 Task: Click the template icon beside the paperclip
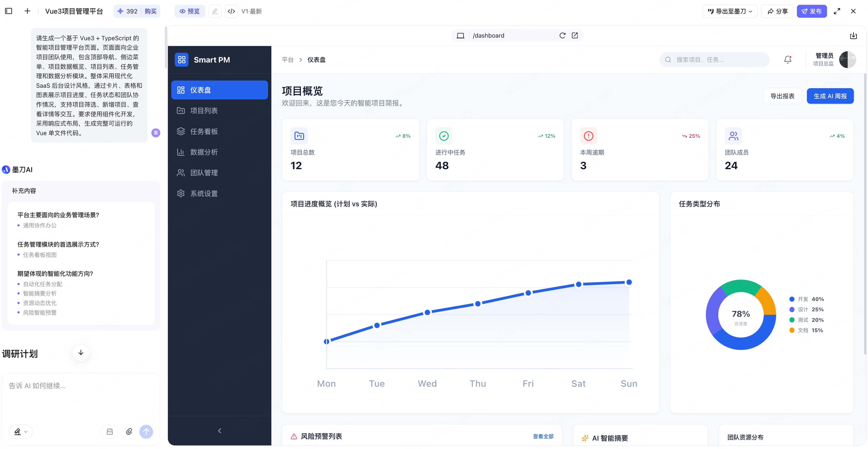[110, 432]
